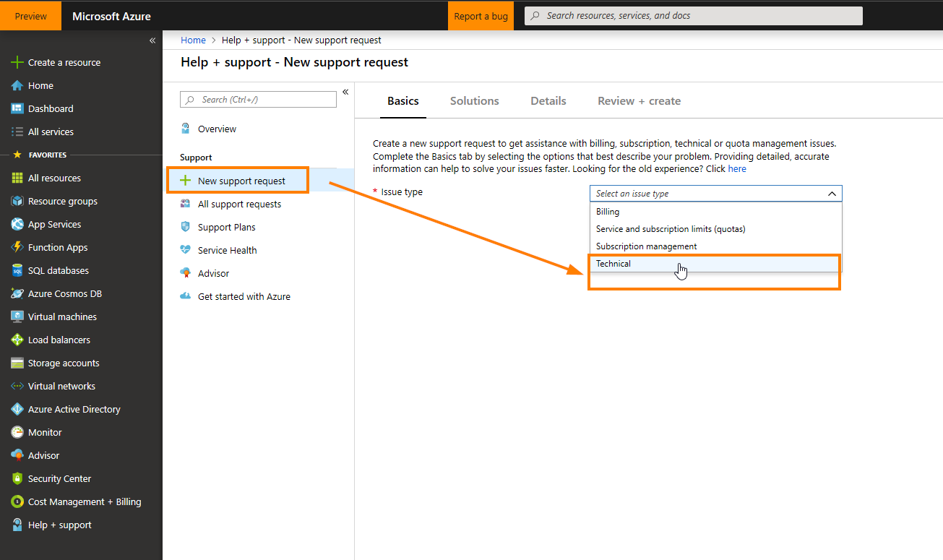Click the Security Center label
The width and height of the screenshot is (943, 560).
(x=60, y=479)
